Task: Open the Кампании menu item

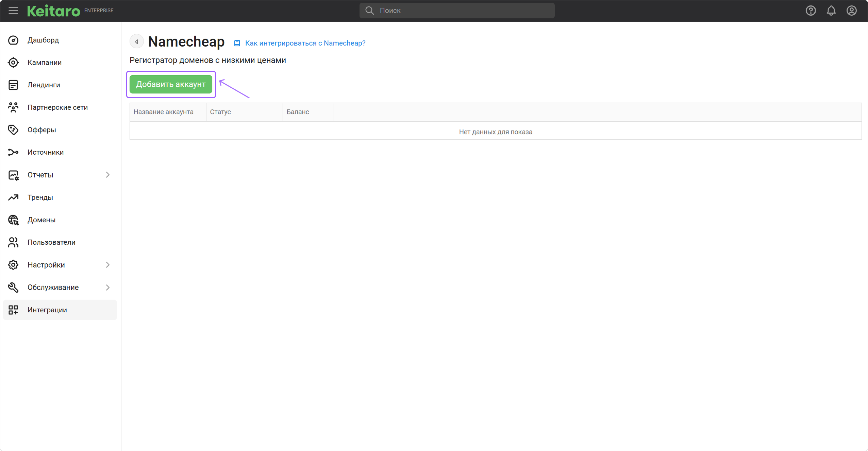Action: coord(45,63)
